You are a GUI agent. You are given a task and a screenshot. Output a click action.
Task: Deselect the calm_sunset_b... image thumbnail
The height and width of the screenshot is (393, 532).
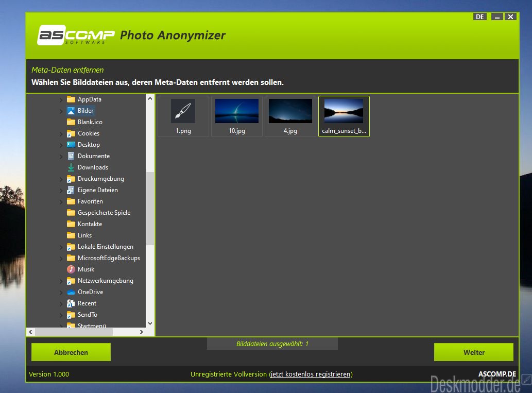[344, 116]
